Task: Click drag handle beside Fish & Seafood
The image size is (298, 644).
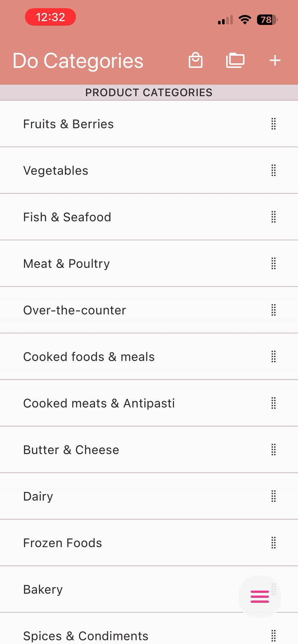Action: coord(273,217)
